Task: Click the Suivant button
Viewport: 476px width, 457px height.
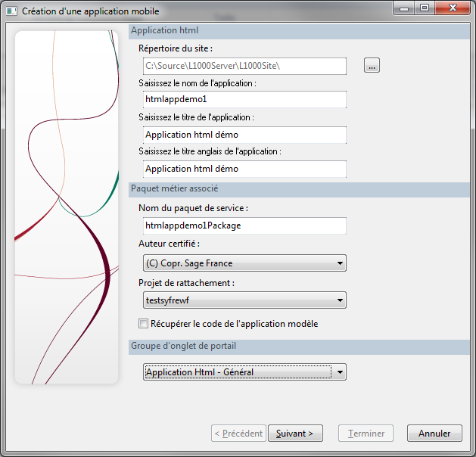Action: (295, 433)
